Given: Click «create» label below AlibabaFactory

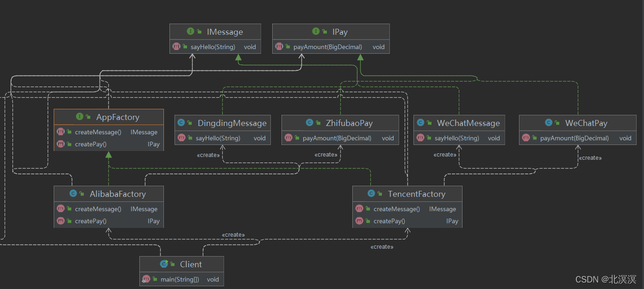Looking at the screenshot, I should coord(233,235).
